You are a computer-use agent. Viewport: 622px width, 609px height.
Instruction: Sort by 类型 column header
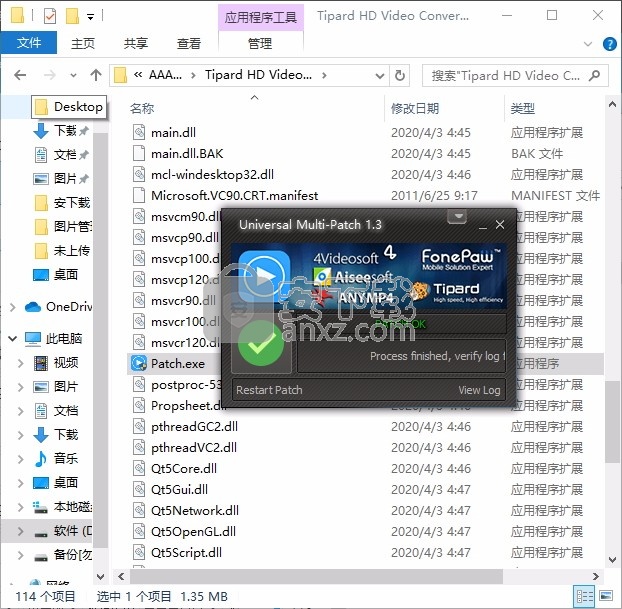point(522,108)
